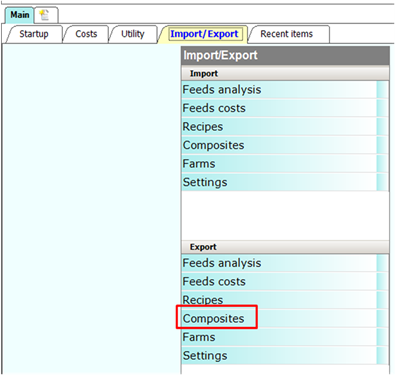Open the Costs tab

pos(86,34)
